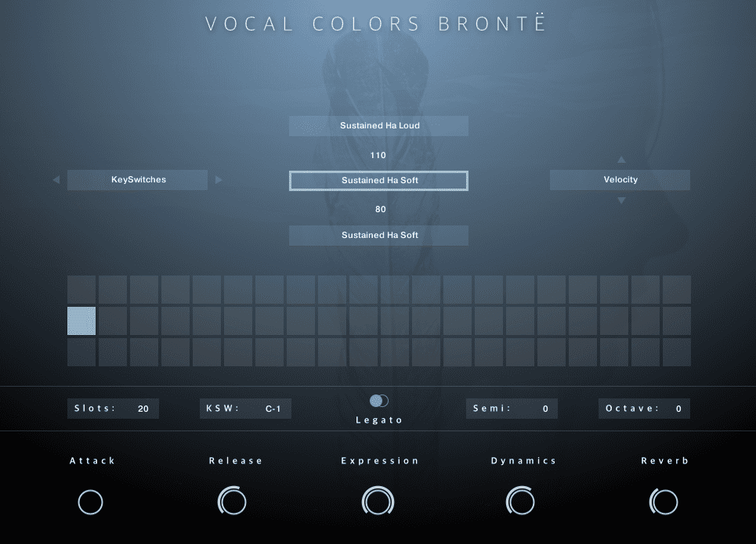Click the Legato label

[x=379, y=420]
